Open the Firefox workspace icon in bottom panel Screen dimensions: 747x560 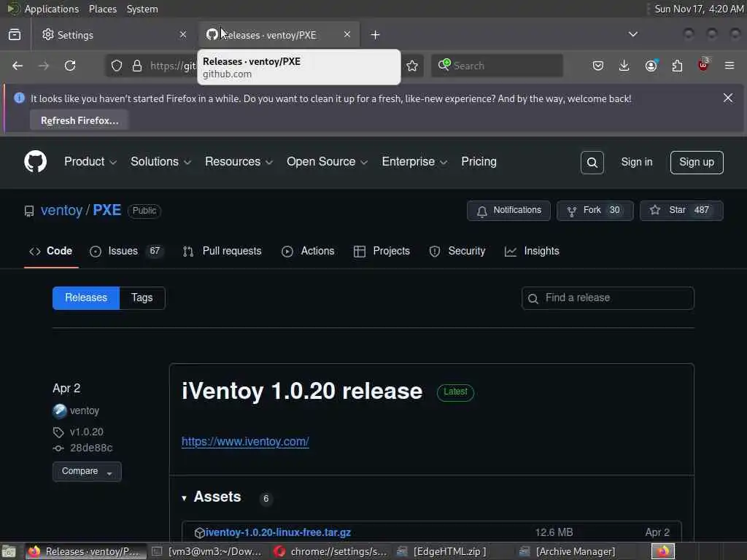[x=663, y=551]
